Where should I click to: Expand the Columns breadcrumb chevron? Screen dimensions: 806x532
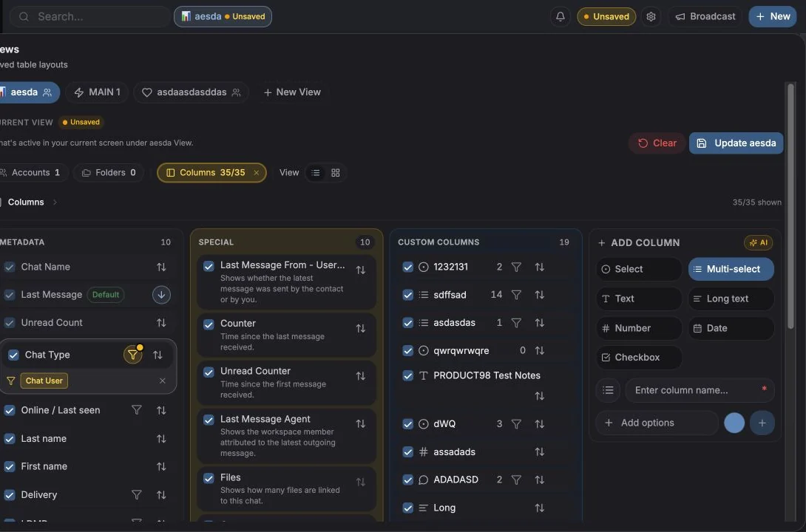pyautogui.click(x=55, y=202)
